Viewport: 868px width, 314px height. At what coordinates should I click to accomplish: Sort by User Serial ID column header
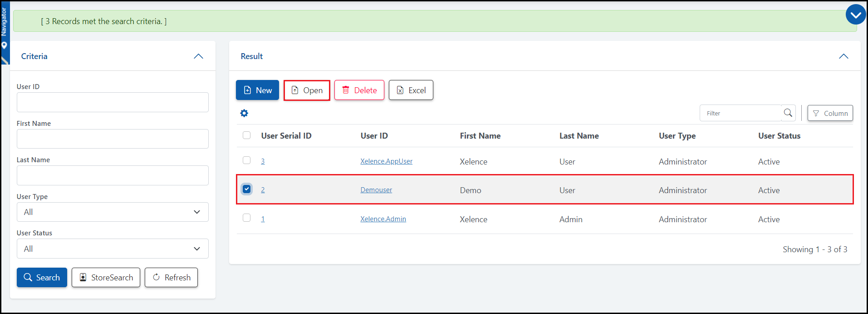point(286,136)
